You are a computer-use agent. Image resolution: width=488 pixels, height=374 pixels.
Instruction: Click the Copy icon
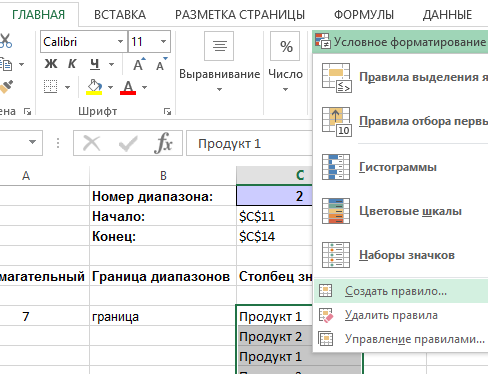tap(5, 64)
